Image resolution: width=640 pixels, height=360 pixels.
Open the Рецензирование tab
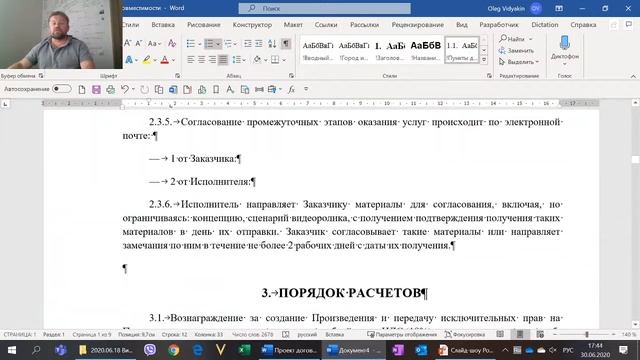[418, 25]
